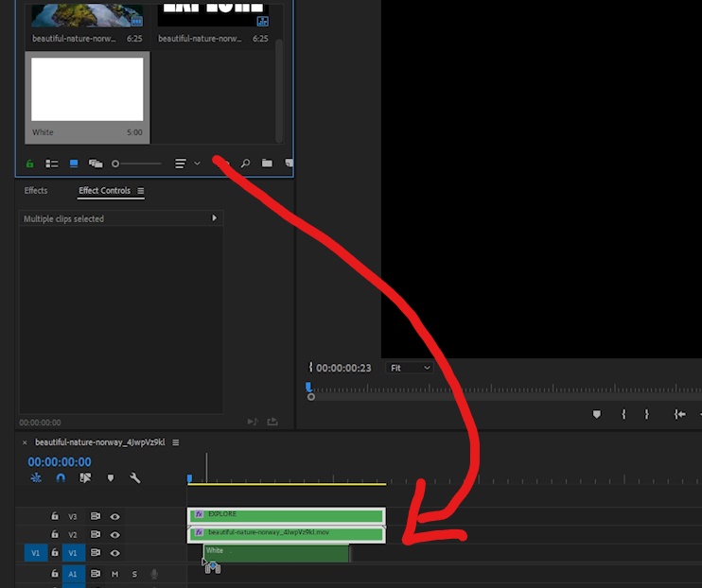Open the Effect Controls panel menu icon

(x=141, y=191)
